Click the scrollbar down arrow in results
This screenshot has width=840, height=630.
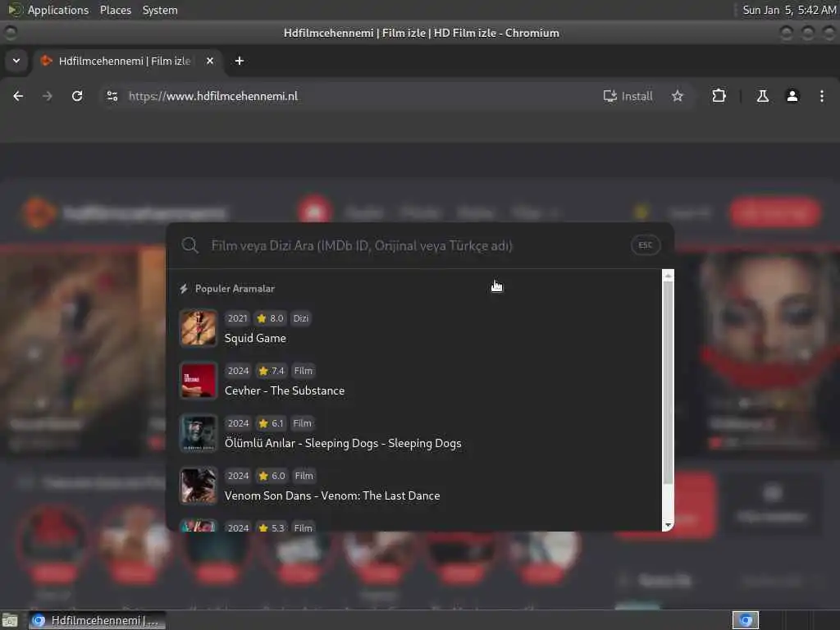pos(668,525)
